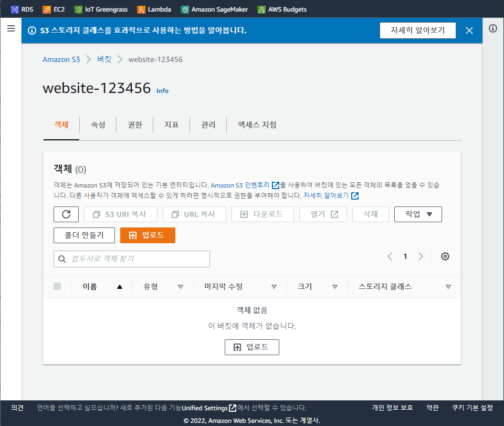This screenshot has height=426, width=504.
Task: Open external link icon next to 자세히 알아보기 in description
Action: (355, 195)
